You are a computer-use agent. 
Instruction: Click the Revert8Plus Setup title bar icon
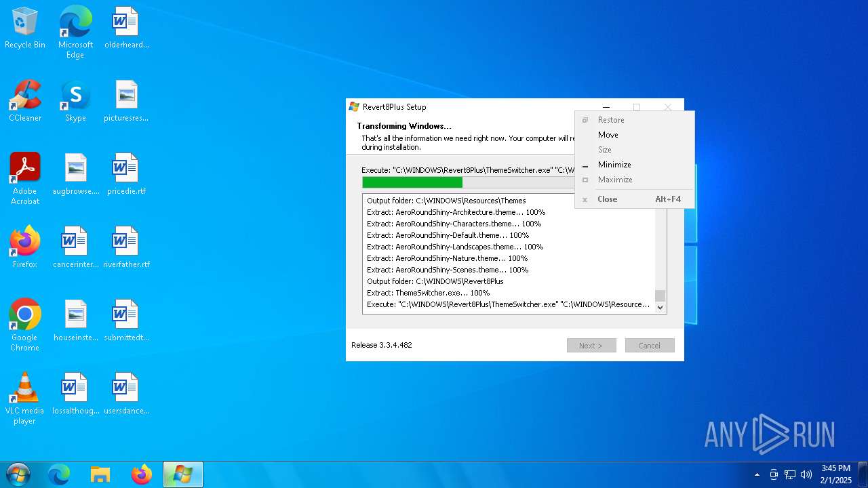coord(354,107)
